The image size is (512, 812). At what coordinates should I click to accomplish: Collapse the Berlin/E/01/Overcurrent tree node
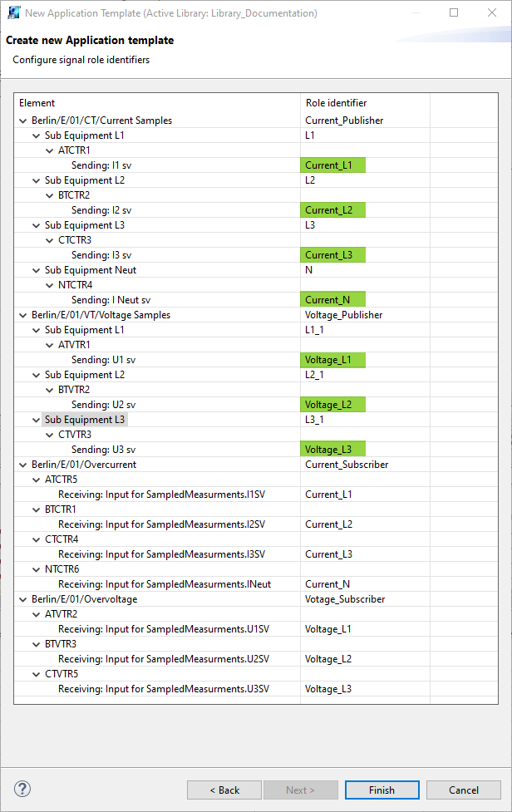coord(22,465)
